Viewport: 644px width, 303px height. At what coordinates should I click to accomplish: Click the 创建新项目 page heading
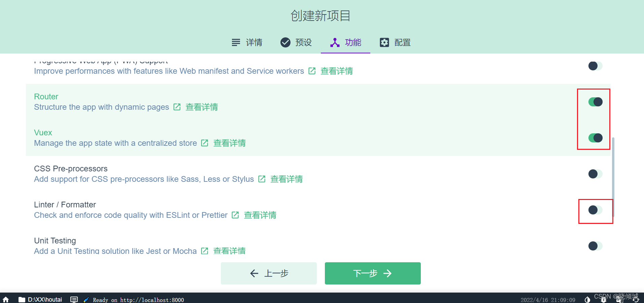pos(320,16)
